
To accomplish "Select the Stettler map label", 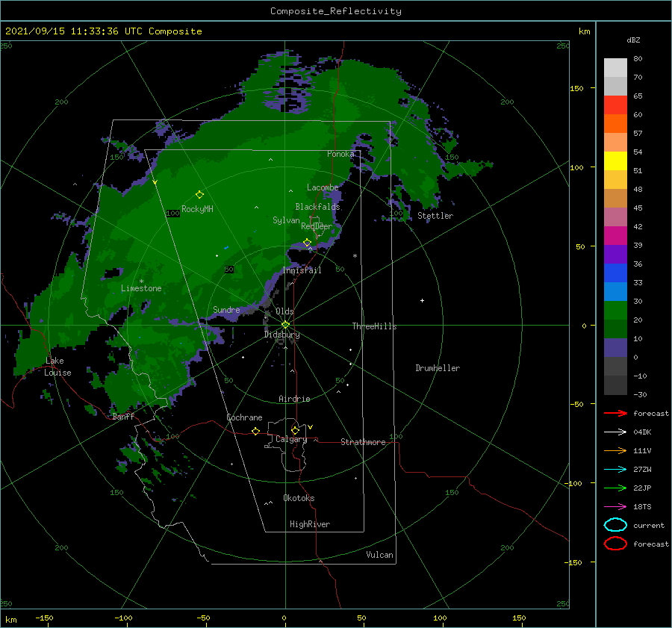I will tap(435, 216).
